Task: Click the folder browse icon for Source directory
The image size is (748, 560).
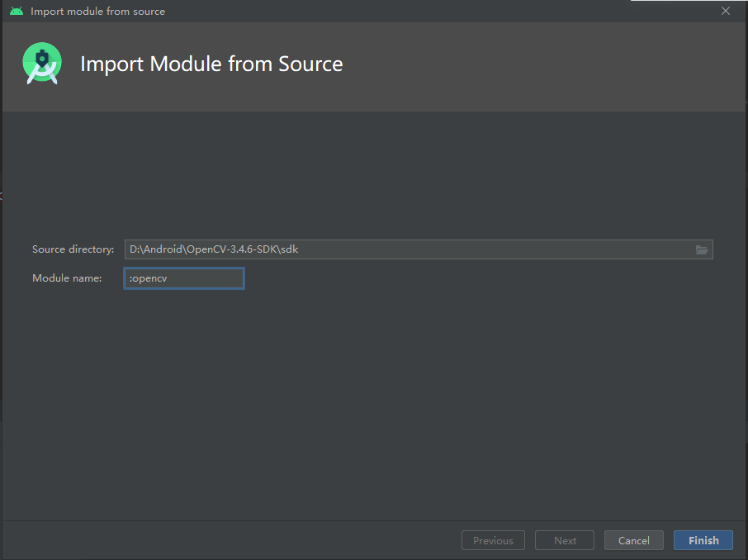Action: click(702, 249)
